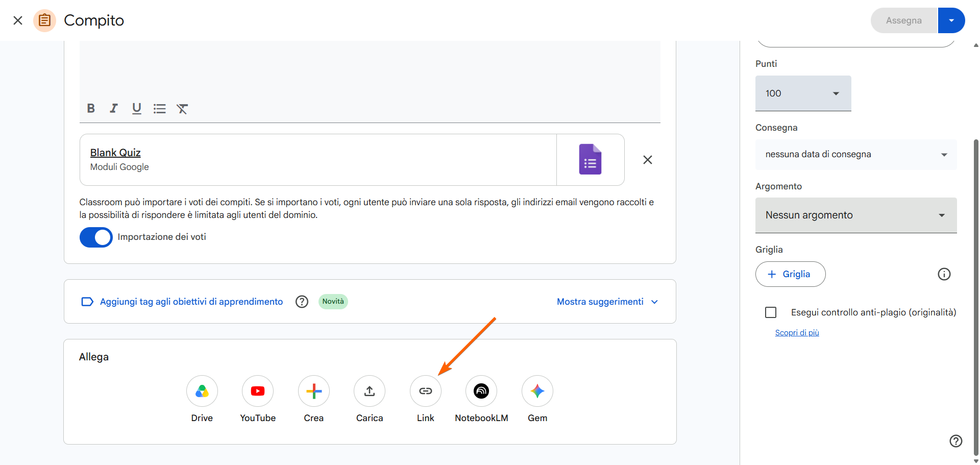Click the Allega section heading
Screen dimensions: 980x465
pos(94,357)
